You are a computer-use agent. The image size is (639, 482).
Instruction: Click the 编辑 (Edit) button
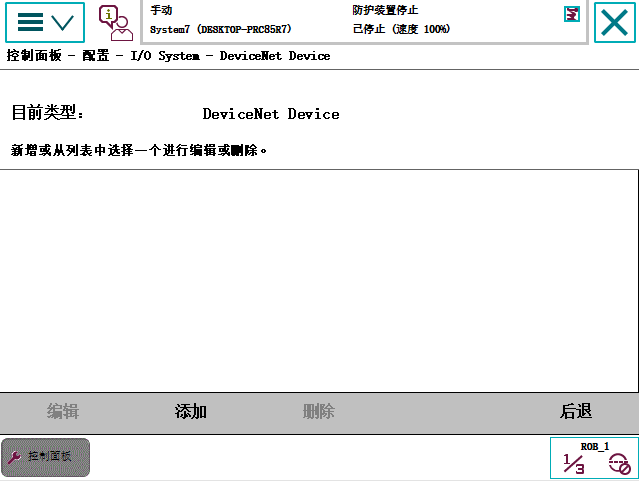point(63,411)
